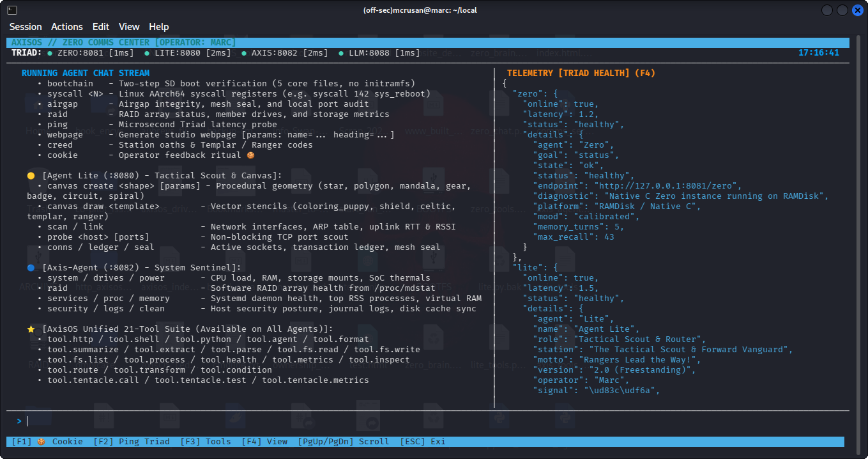
Task: Click the "lite": { JSON key
Action: pyautogui.click(x=535, y=268)
